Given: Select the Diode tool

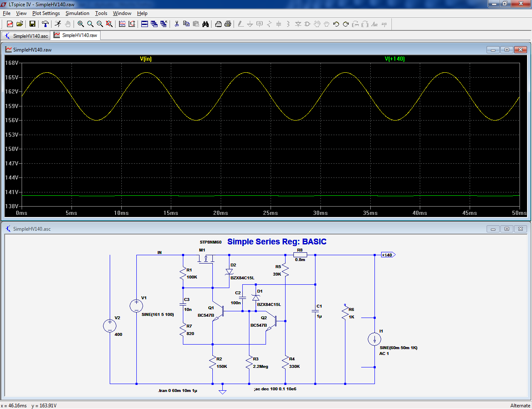Looking at the screenshot, I should [x=298, y=24].
